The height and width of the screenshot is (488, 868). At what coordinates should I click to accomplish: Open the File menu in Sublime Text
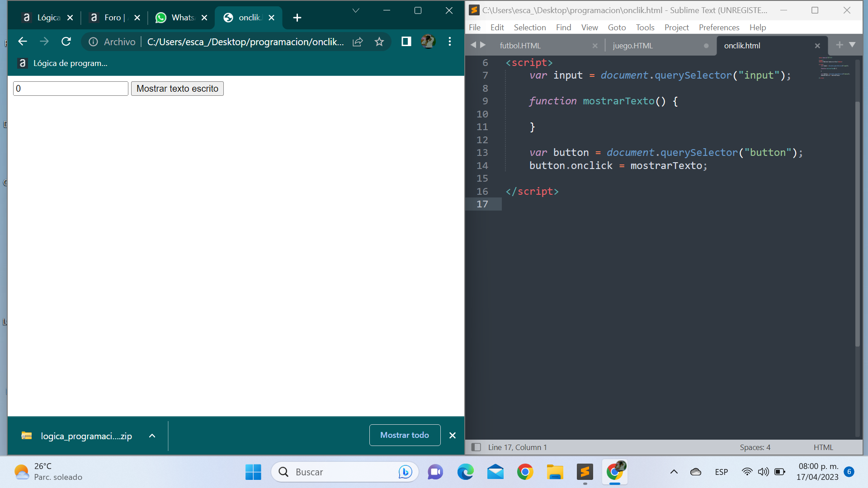475,28
